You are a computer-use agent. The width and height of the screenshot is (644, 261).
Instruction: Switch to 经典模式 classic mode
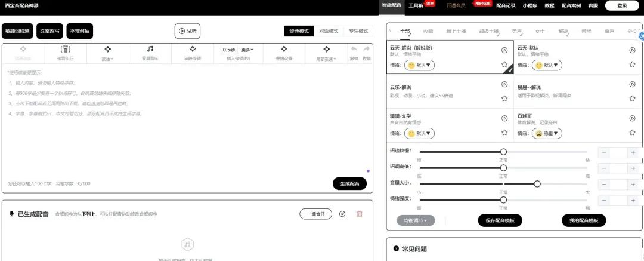[x=299, y=31]
